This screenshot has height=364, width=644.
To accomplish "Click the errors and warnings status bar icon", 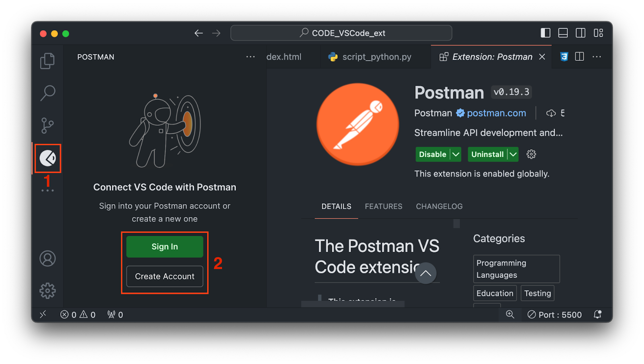I will pyautogui.click(x=78, y=314).
